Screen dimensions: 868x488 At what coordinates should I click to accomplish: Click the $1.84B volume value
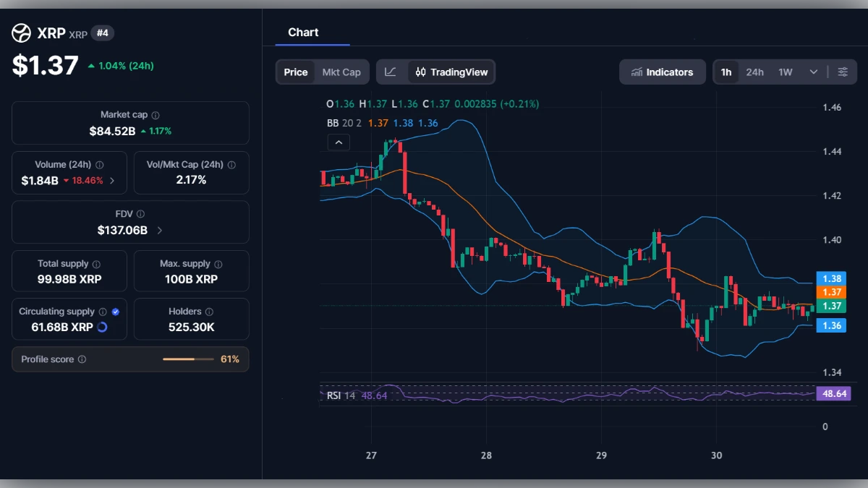(39, 180)
